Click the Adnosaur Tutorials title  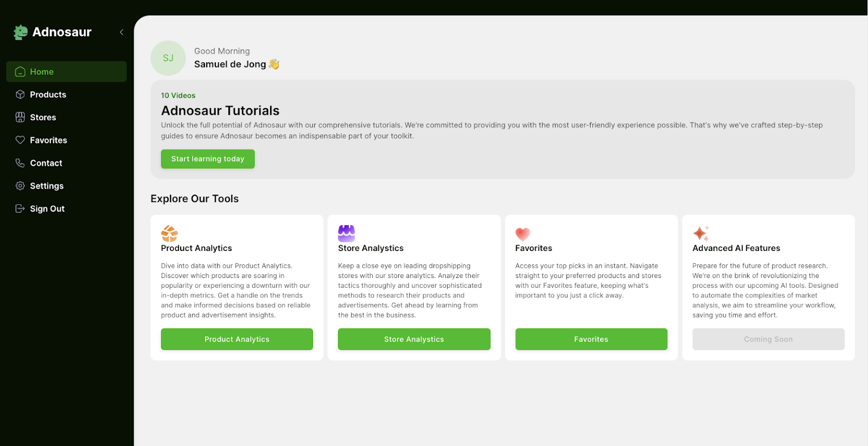tap(220, 111)
